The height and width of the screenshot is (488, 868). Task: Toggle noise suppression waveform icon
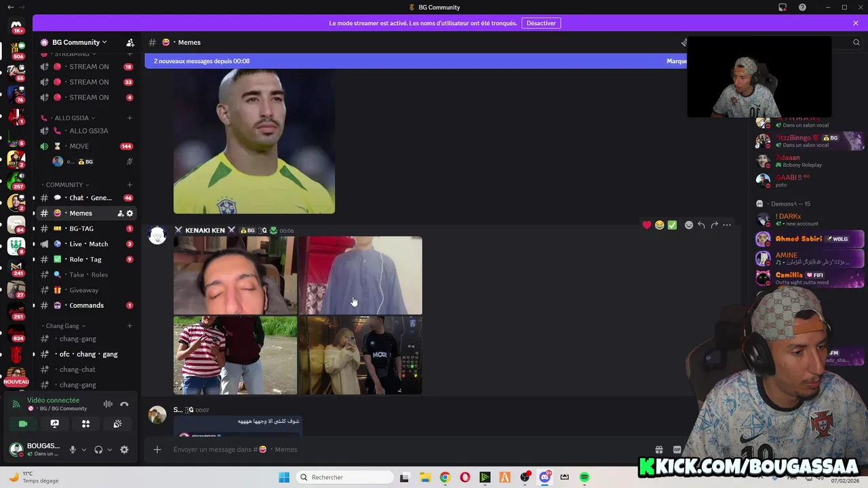coord(108,404)
